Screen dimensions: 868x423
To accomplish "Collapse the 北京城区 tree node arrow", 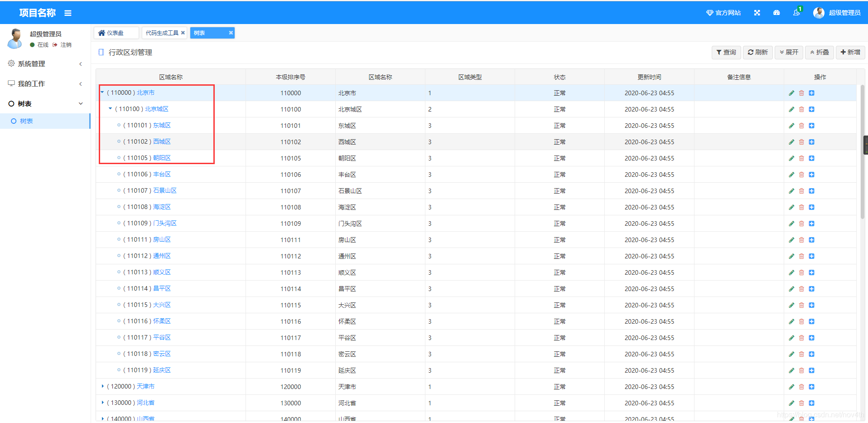I will [x=110, y=109].
